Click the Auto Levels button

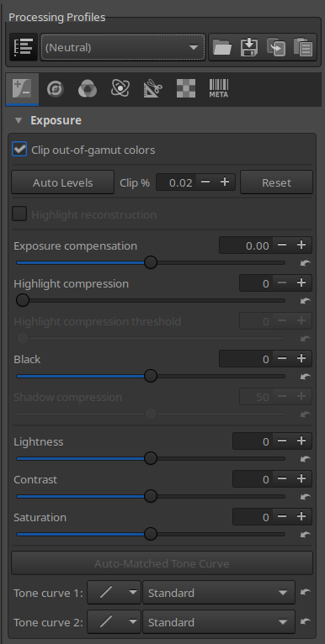click(62, 182)
